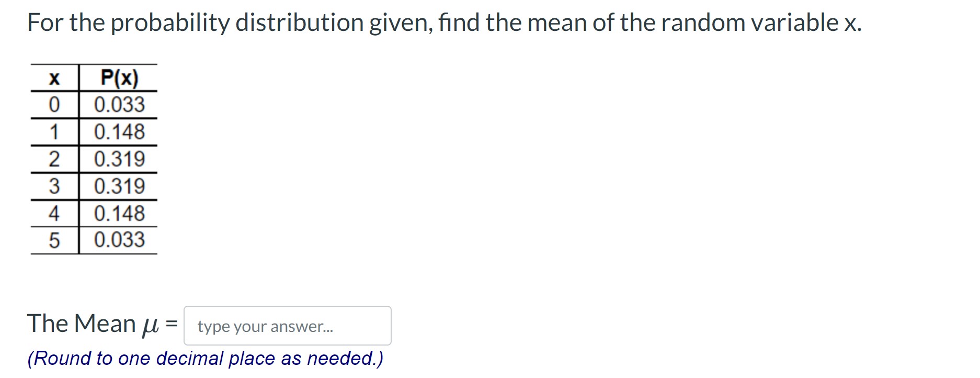Select the value 0.319 in row x=2

(x=120, y=159)
